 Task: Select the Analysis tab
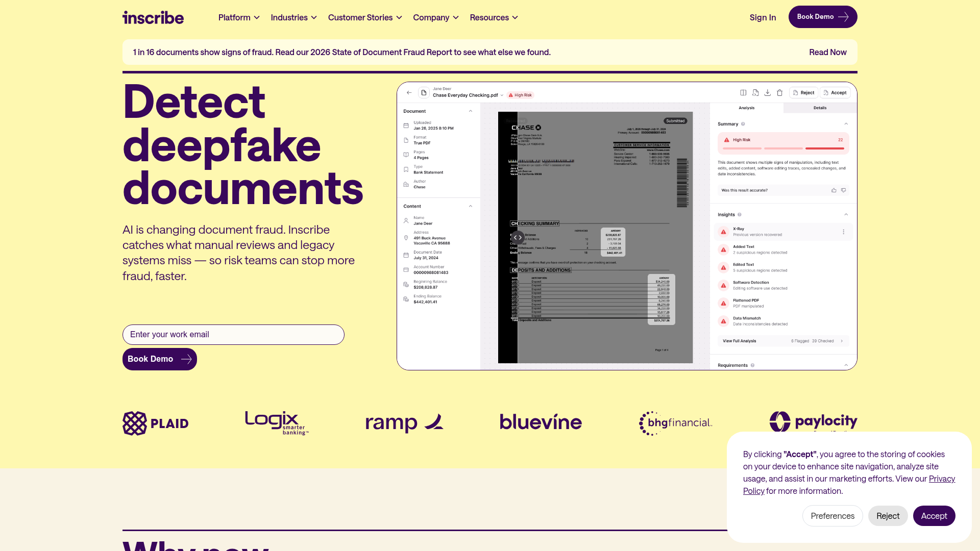coord(746,108)
